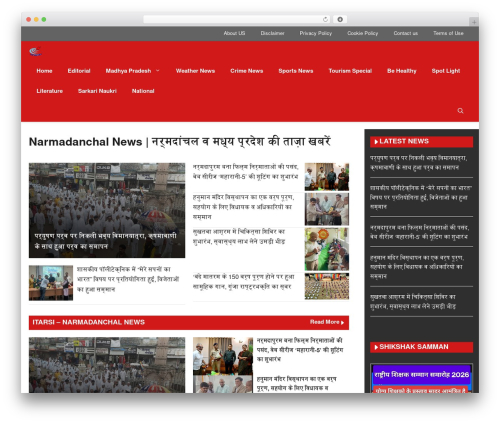500x423 pixels.
Task: Open Terms of Use link
Action: [x=448, y=33]
